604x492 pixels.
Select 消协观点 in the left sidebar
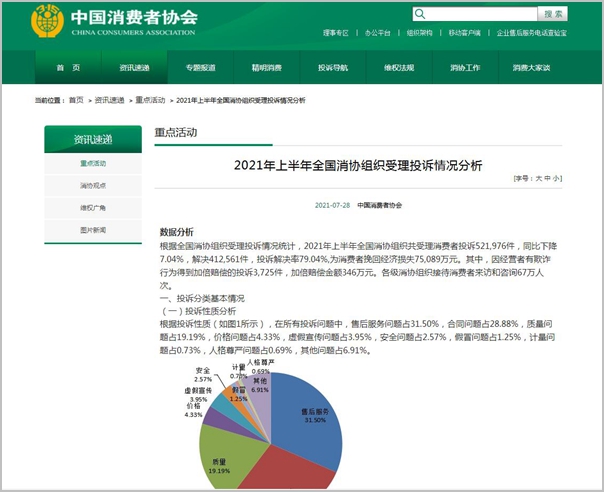(93, 186)
